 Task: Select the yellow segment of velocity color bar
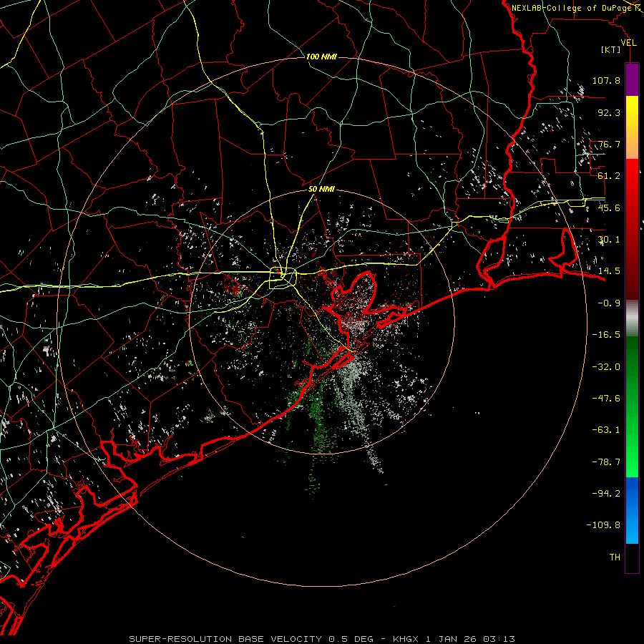click(x=632, y=127)
